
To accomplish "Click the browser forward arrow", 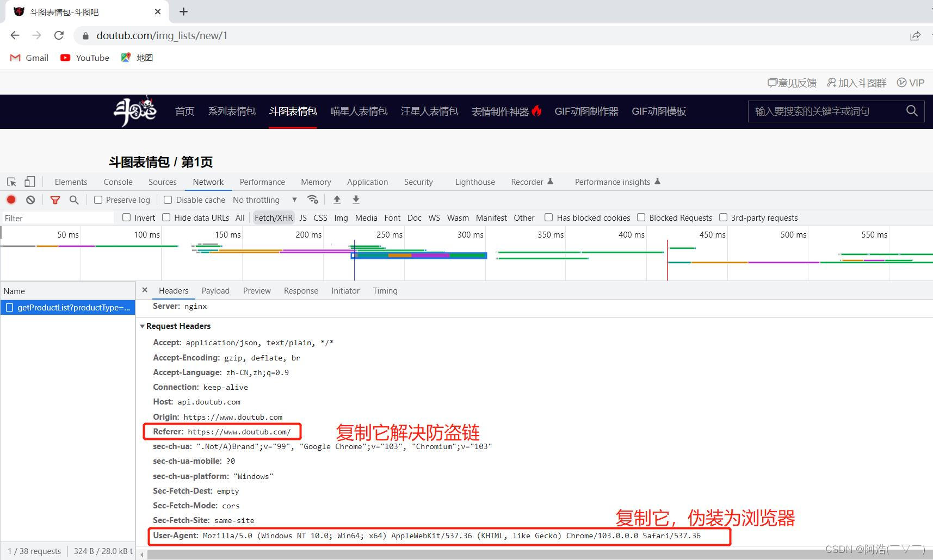I will click(x=36, y=35).
